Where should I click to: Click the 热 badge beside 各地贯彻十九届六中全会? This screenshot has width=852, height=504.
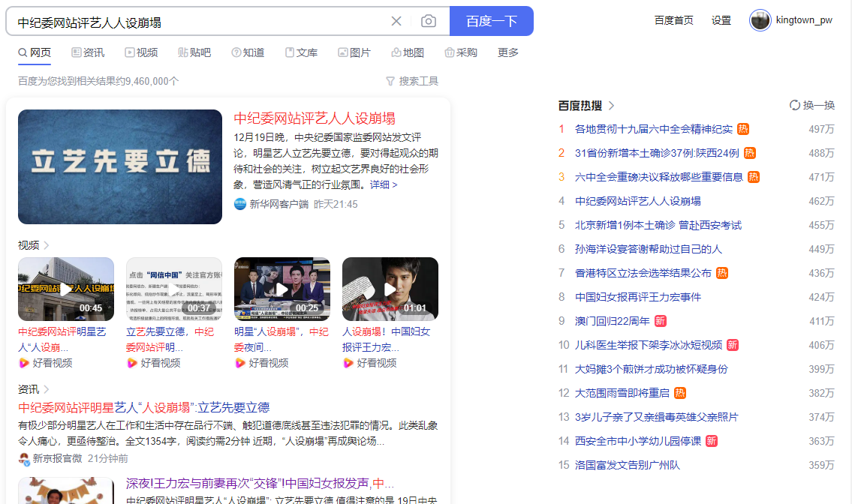(x=743, y=129)
